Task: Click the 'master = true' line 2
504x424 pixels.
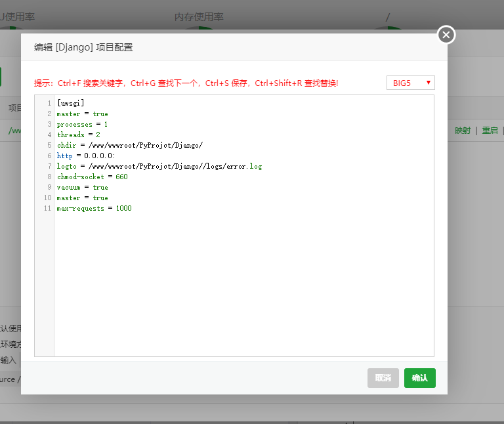Action: [x=82, y=114]
